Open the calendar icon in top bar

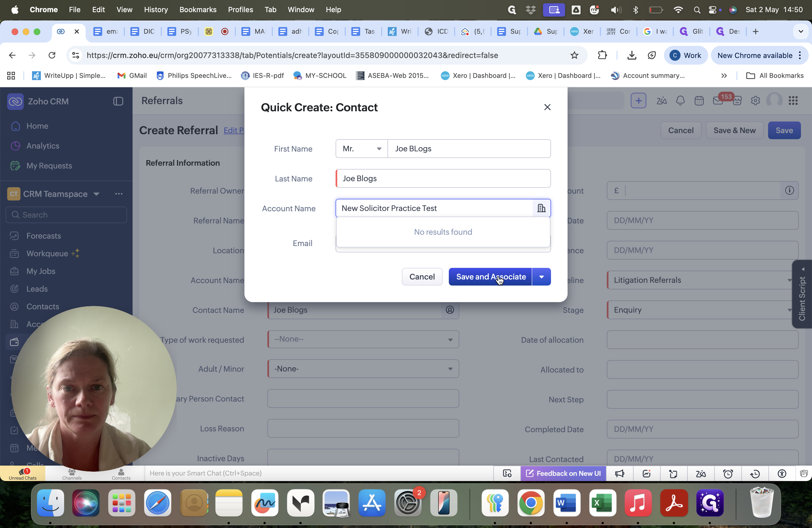coord(699,101)
